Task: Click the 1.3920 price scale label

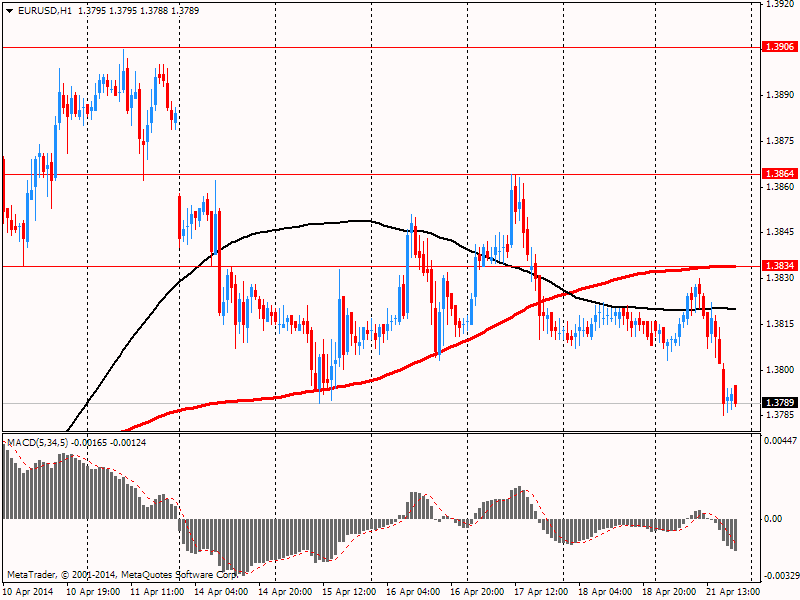Action: (x=780, y=5)
